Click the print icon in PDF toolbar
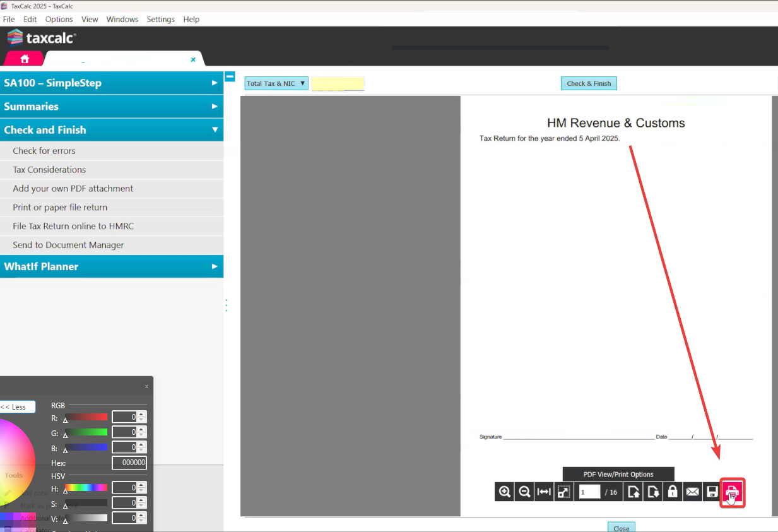 click(x=733, y=492)
